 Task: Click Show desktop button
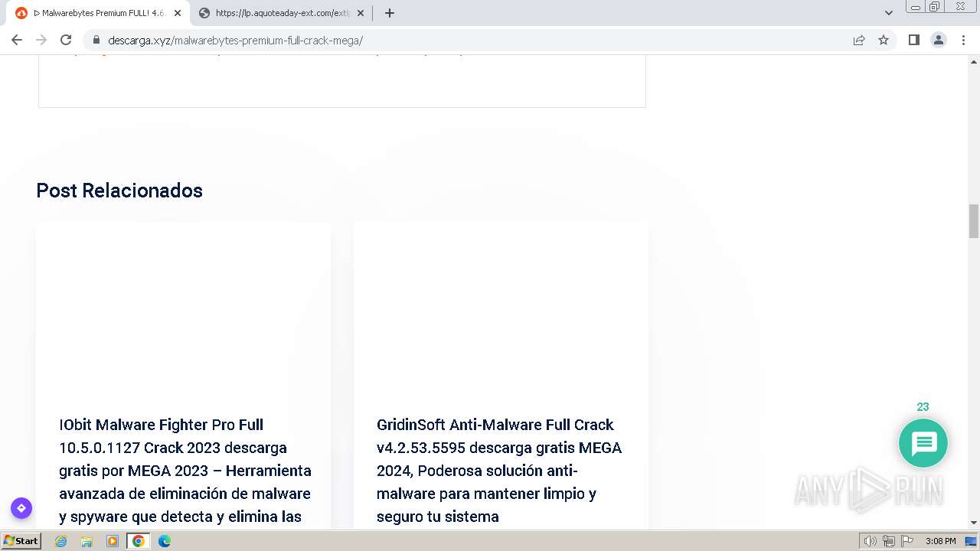click(x=972, y=541)
